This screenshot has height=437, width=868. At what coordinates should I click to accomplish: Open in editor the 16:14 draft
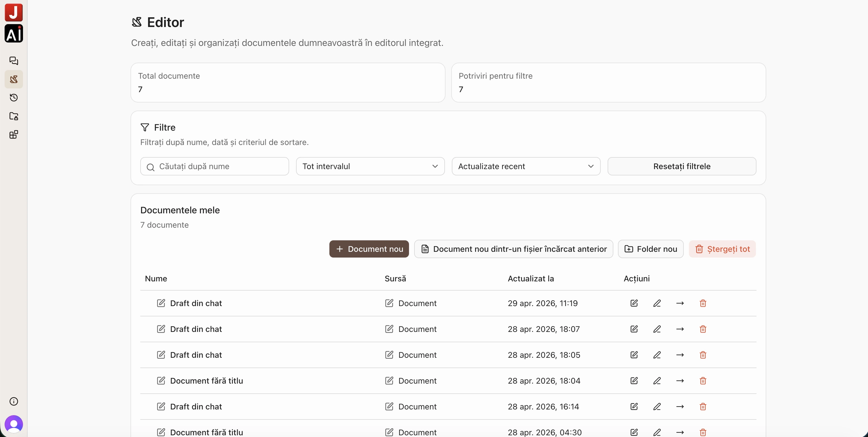click(x=634, y=406)
